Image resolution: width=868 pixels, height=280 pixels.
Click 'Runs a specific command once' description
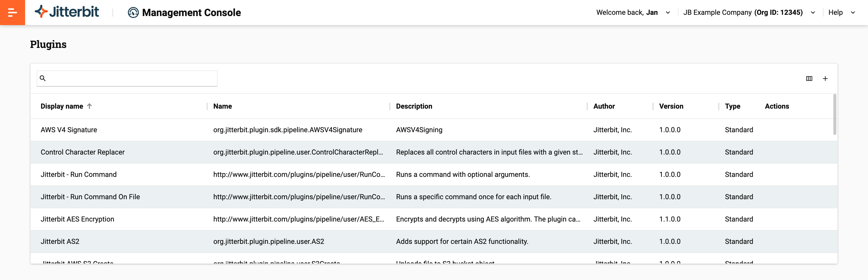[473, 197]
